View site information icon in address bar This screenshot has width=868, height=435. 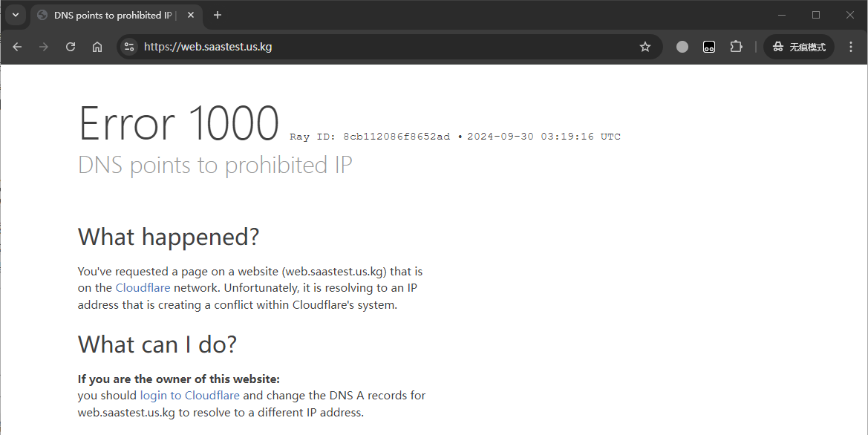pyautogui.click(x=129, y=47)
